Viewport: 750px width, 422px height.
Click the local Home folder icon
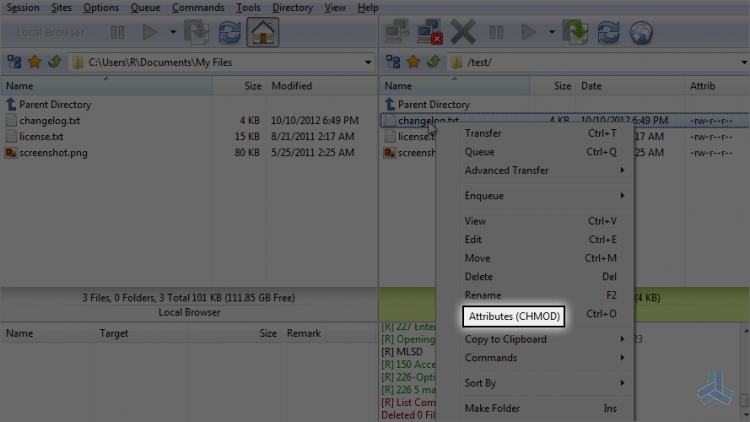pyautogui.click(x=263, y=33)
